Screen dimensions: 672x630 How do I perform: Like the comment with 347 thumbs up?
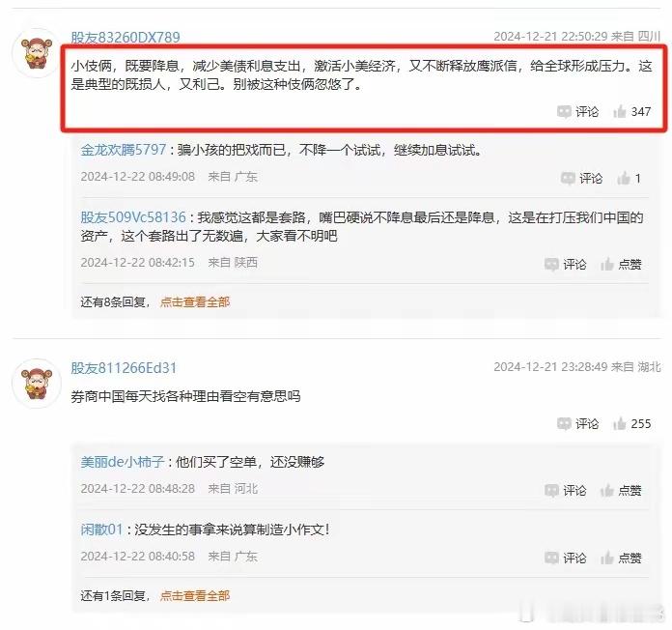[x=632, y=112]
